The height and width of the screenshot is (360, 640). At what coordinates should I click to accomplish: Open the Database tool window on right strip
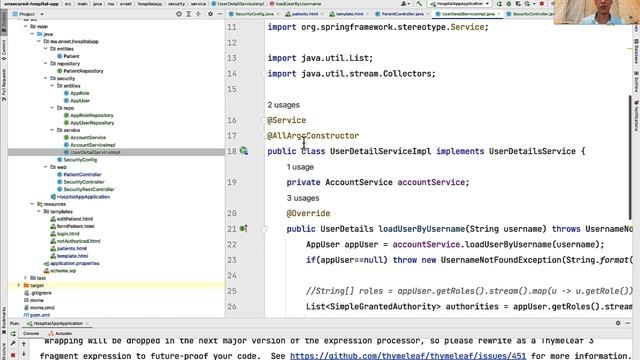coord(636,51)
